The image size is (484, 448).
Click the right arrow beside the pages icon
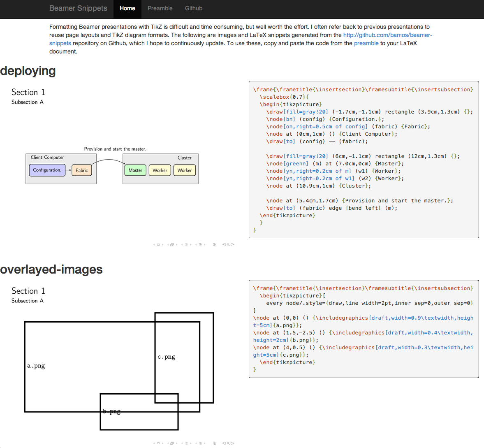click(177, 443)
